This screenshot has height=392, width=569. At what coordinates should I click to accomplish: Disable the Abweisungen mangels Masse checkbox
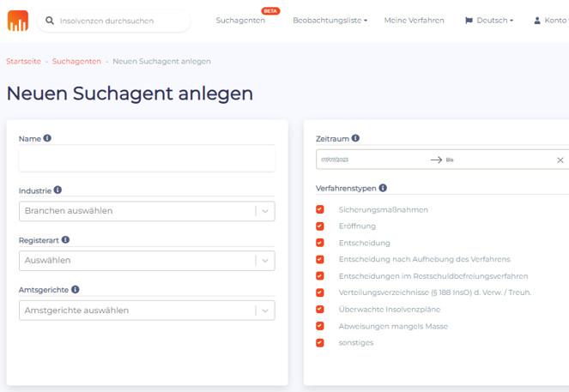[320, 326]
